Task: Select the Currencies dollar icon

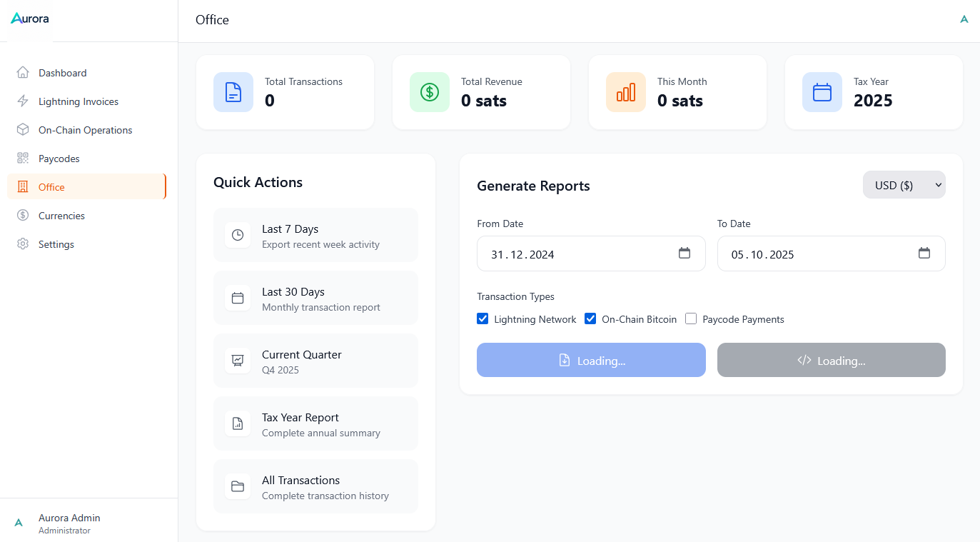Action: click(x=21, y=215)
